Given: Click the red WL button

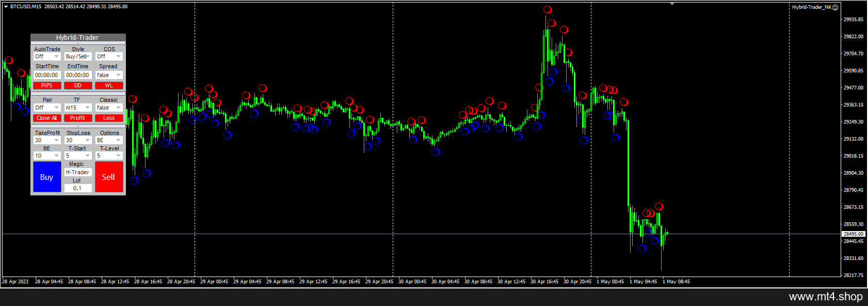Looking at the screenshot, I should pyautogui.click(x=109, y=85).
